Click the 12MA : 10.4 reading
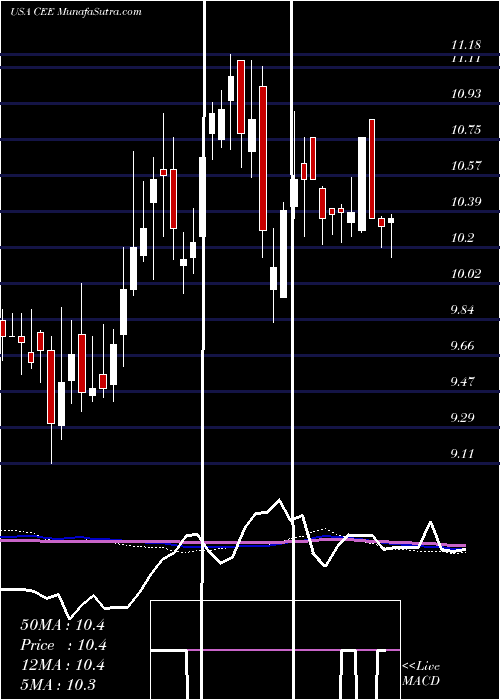This screenshot has height=700, width=500. click(x=62, y=665)
